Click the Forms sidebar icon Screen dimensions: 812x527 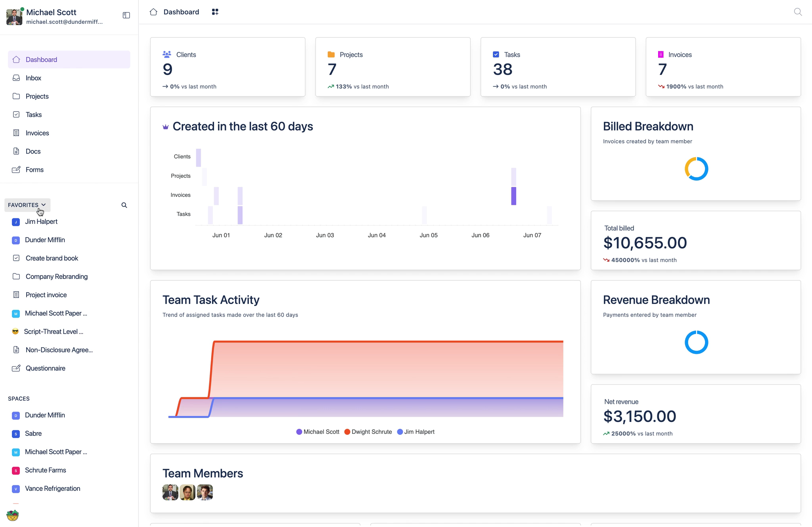pos(16,169)
